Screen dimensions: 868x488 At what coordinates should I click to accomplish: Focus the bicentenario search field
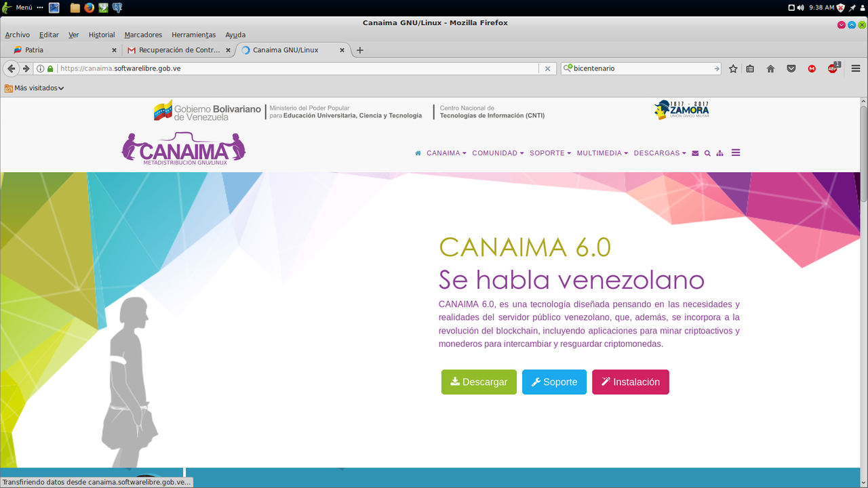coord(642,68)
